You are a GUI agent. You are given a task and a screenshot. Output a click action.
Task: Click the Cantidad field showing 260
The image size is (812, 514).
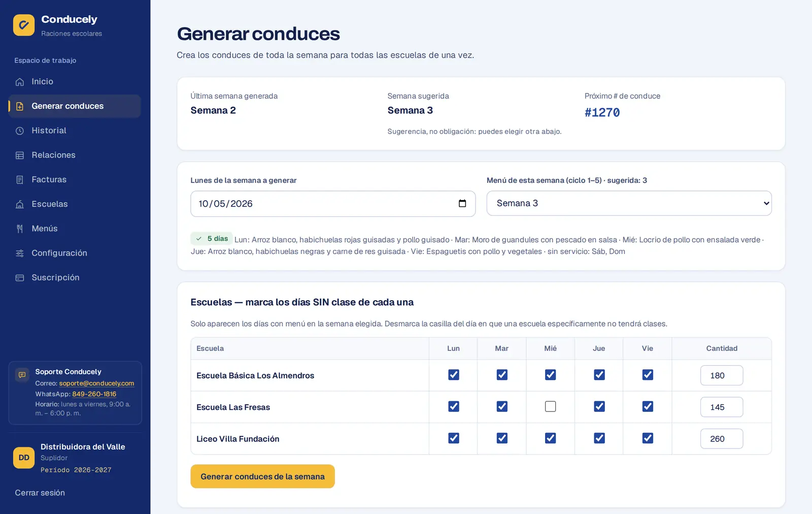[x=722, y=439]
